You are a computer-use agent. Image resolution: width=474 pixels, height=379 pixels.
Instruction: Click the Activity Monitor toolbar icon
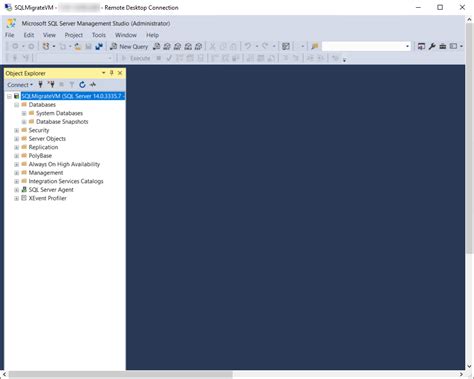tap(286, 46)
